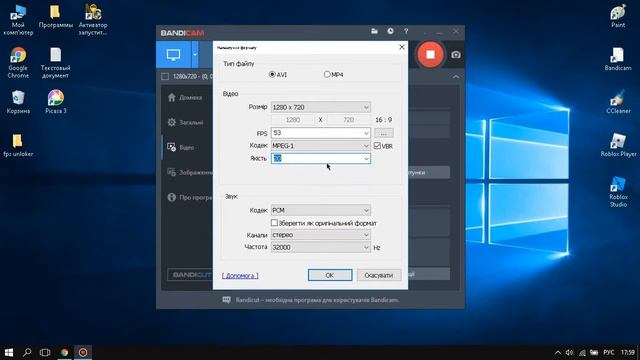Viewport: 640px width, 360px height.
Task: Open the audio Кодек PCM dropdown
Action: point(321,210)
